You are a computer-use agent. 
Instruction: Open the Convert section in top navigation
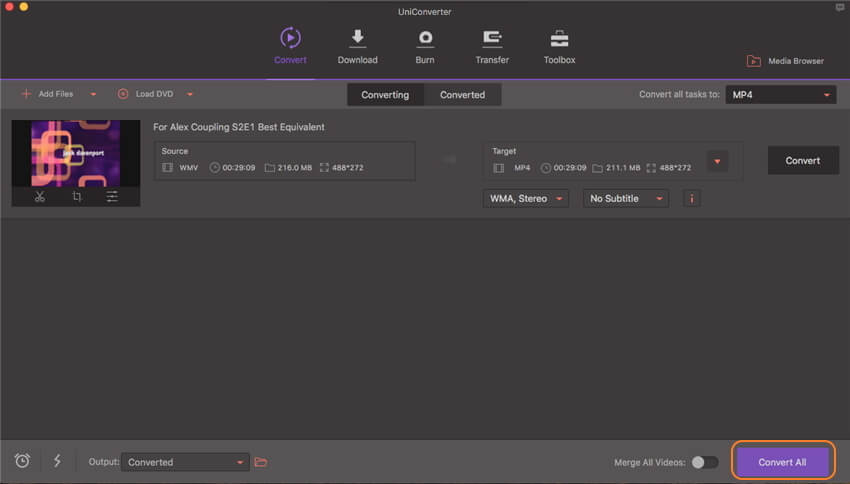click(x=290, y=46)
